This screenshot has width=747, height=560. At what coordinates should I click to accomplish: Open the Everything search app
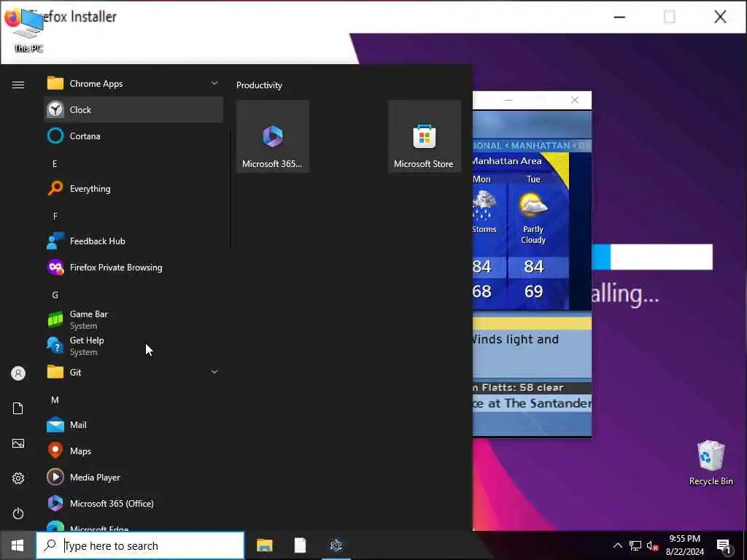point(133,189)
